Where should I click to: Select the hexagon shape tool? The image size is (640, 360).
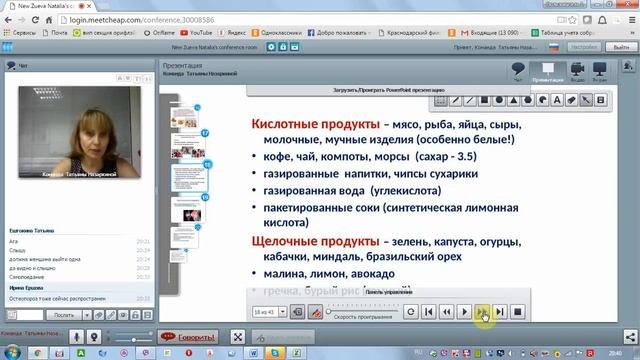coord(528,100)
